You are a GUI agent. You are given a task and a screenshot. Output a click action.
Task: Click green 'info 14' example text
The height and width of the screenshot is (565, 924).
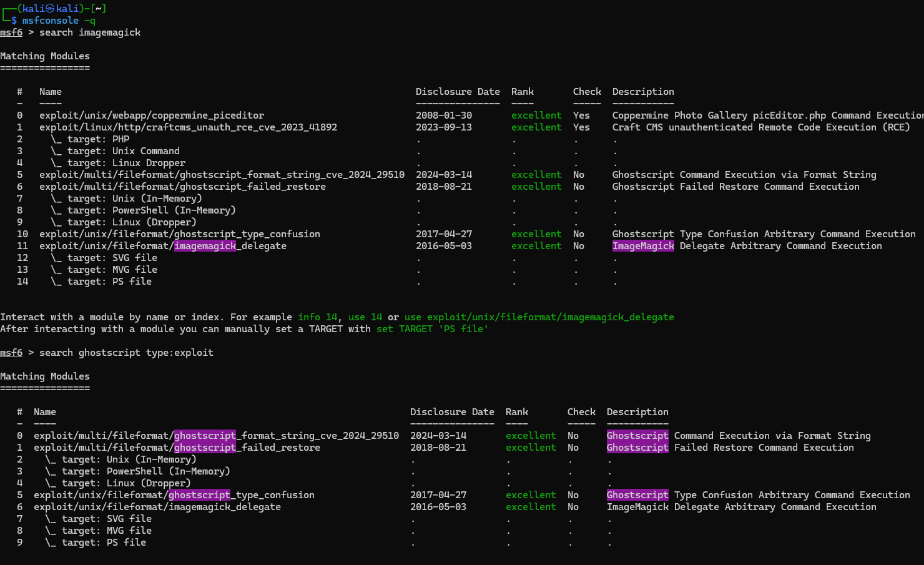click(318, 317)
